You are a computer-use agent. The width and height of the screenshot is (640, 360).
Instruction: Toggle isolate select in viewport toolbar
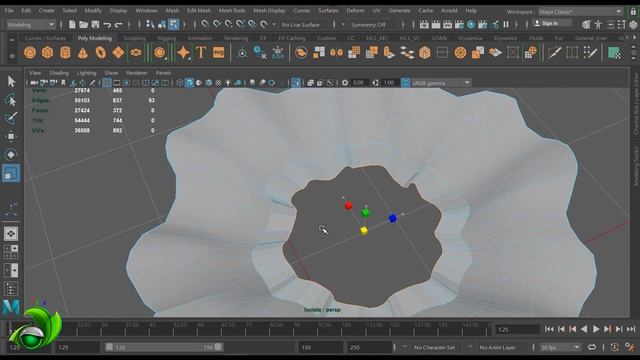296,83
